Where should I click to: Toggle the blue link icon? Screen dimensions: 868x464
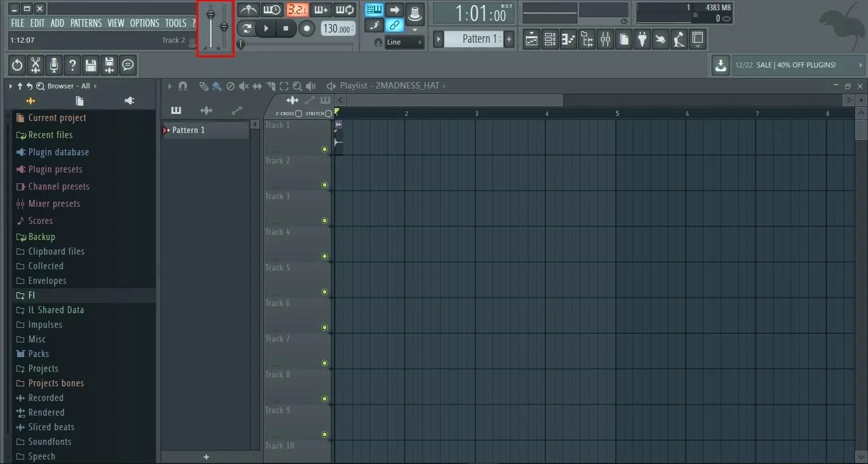pos(394,25)
